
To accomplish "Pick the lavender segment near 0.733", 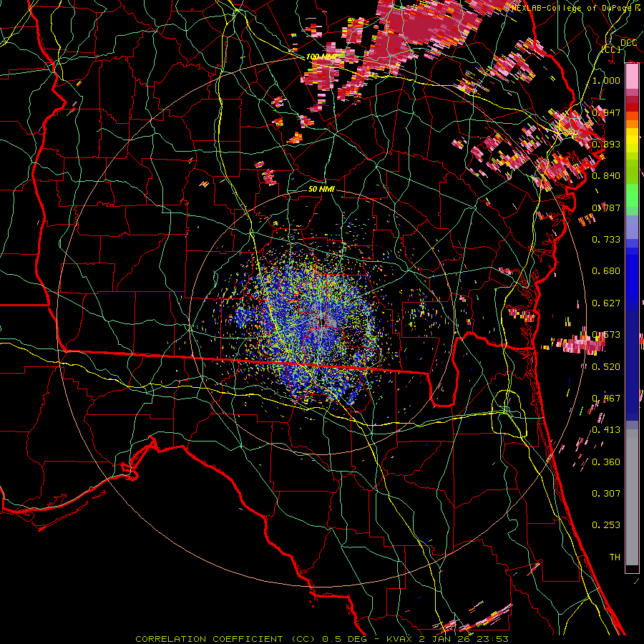I will [x=632, y=228].
